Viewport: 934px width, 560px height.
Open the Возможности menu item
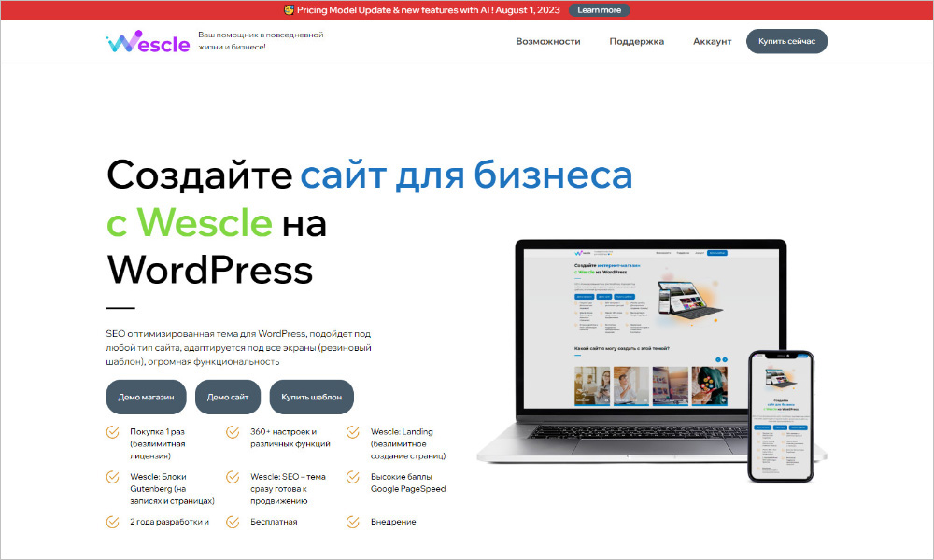[x=548, y=42]
